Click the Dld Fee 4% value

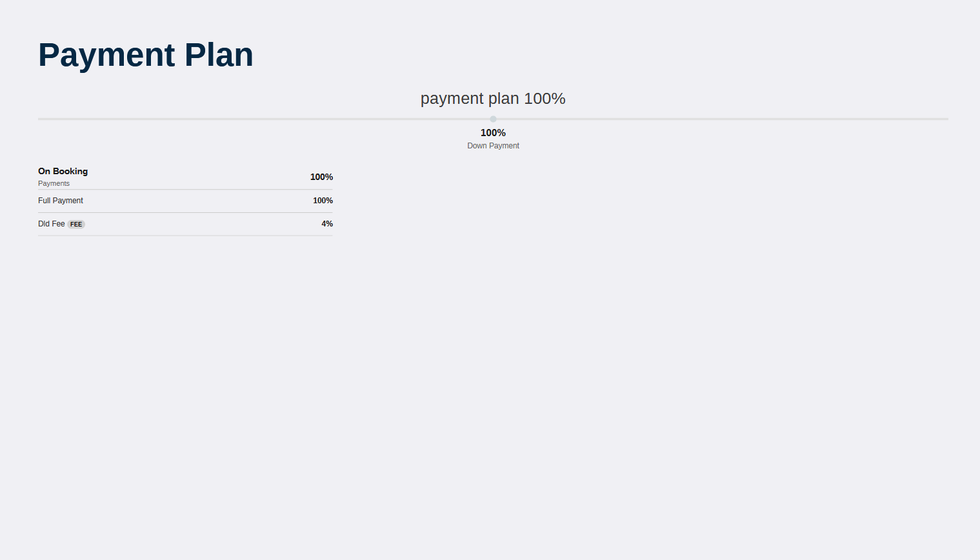327,224
